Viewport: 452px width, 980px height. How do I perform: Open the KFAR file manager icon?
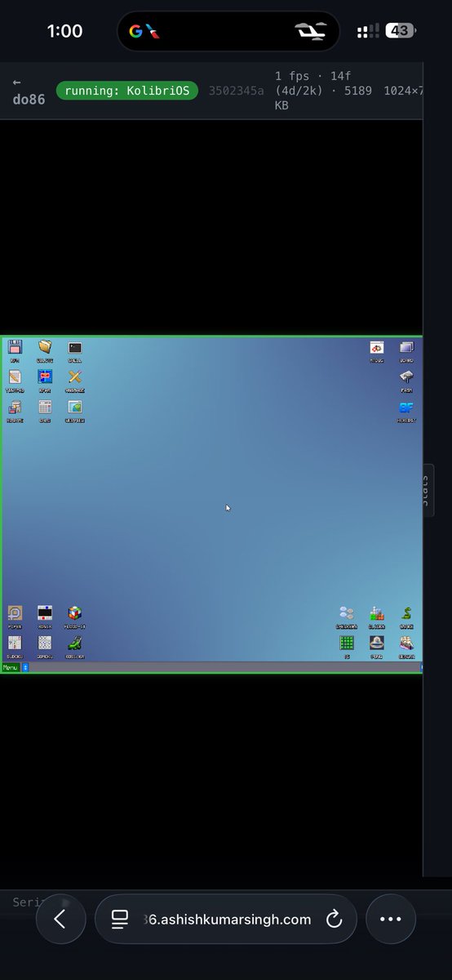click(45, 376)
